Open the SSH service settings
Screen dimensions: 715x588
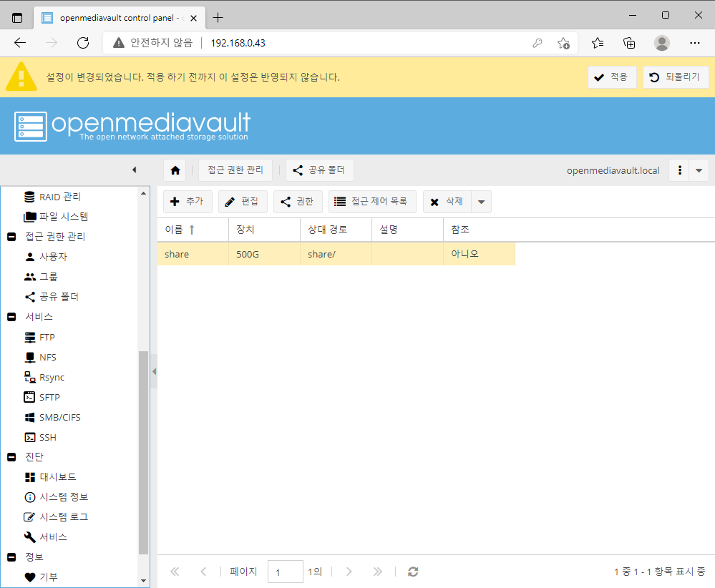pyautogui.click(x=40, y=438)
